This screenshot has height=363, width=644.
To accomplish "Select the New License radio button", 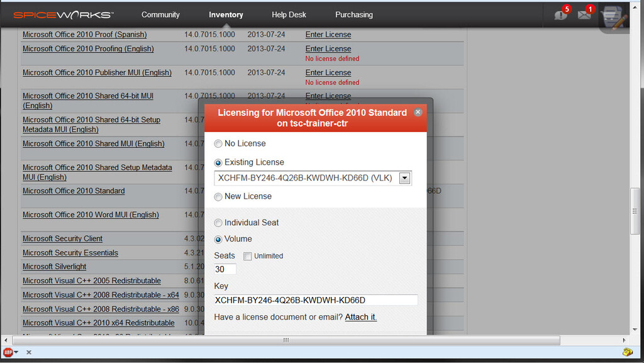I will [218, 196].
